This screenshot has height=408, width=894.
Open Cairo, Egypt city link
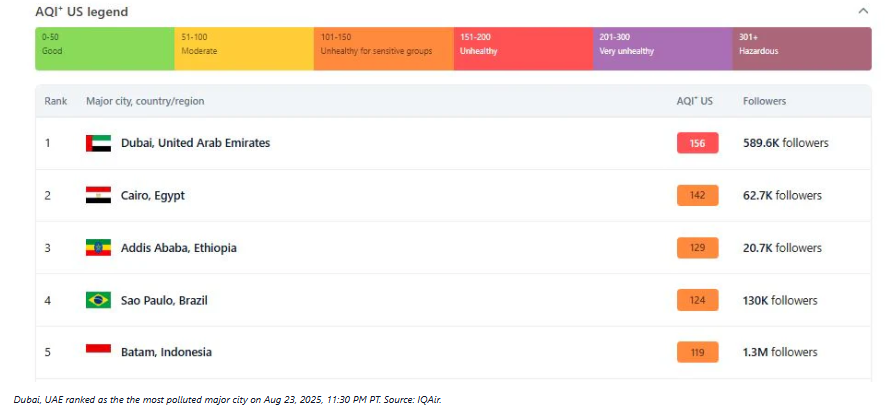click(x=153, y=195)
